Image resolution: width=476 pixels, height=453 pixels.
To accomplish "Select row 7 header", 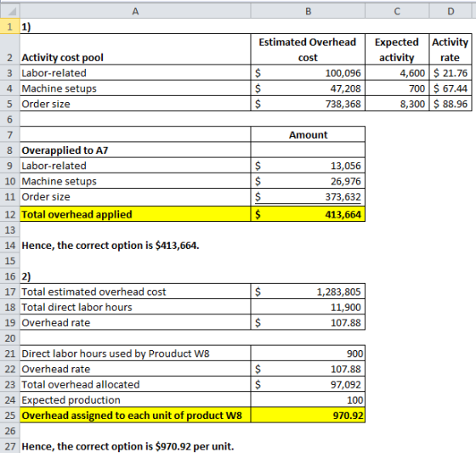I will 10,134.
